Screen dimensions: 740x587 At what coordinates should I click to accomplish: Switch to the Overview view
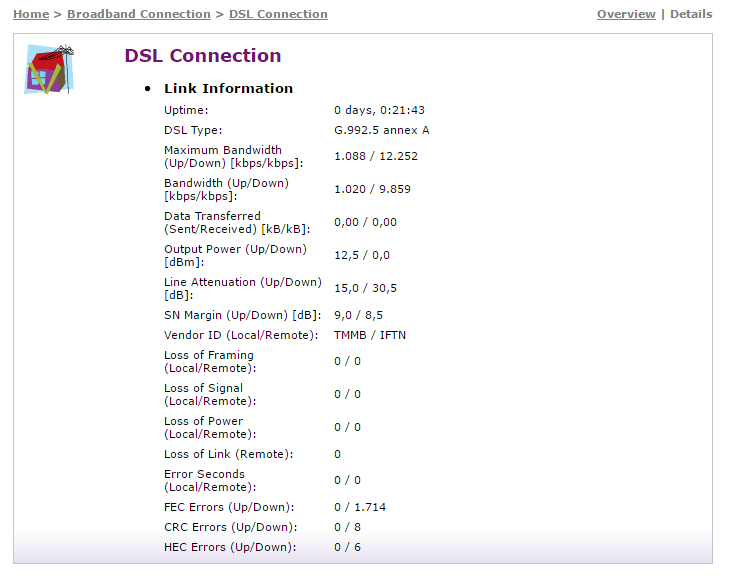[x=626, y=14]
